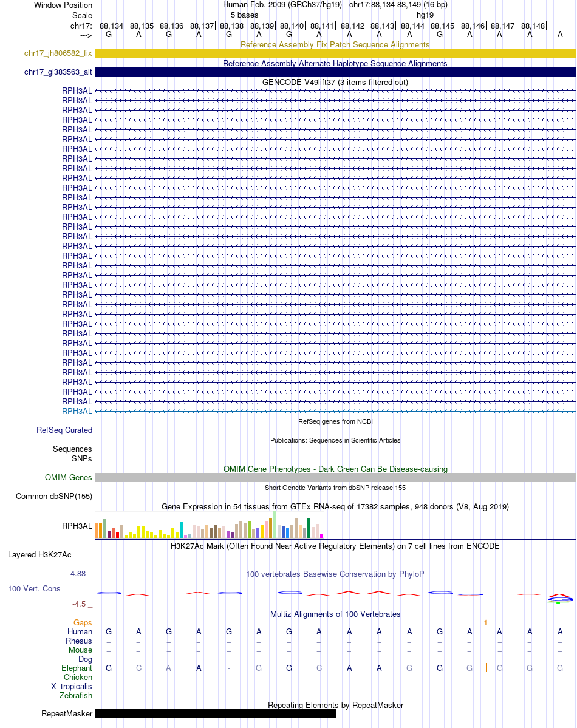Image resolution: width=577 pixels, height=728 pixels.
Task: Click the -4.5 PhyloP lower scale value
Action: [79, 604]
